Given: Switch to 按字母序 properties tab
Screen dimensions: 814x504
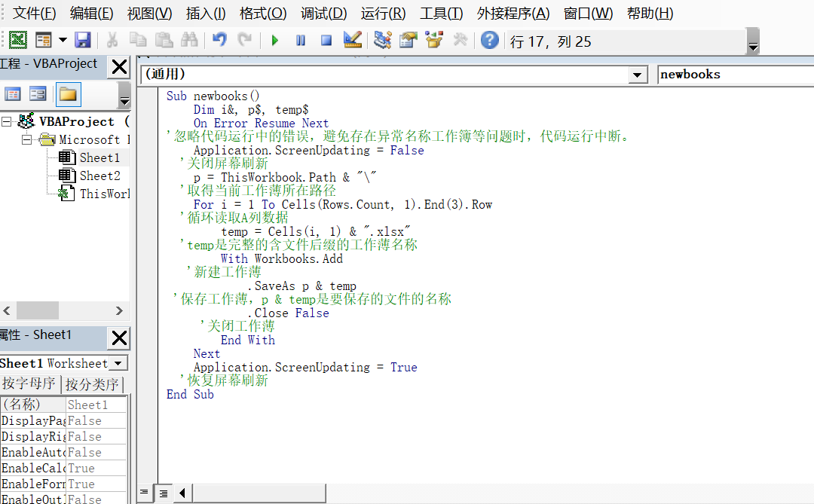Looking at the screenshot, I should point(29,383).
